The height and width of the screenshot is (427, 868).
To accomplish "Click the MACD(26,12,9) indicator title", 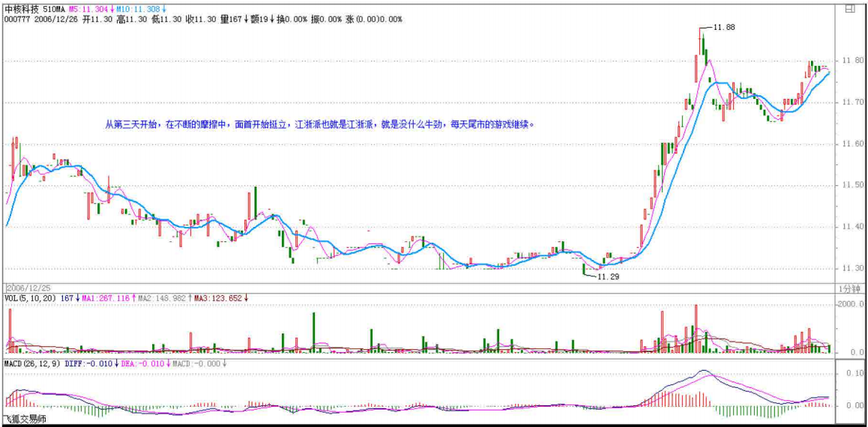I will click(x=33, y=363).
